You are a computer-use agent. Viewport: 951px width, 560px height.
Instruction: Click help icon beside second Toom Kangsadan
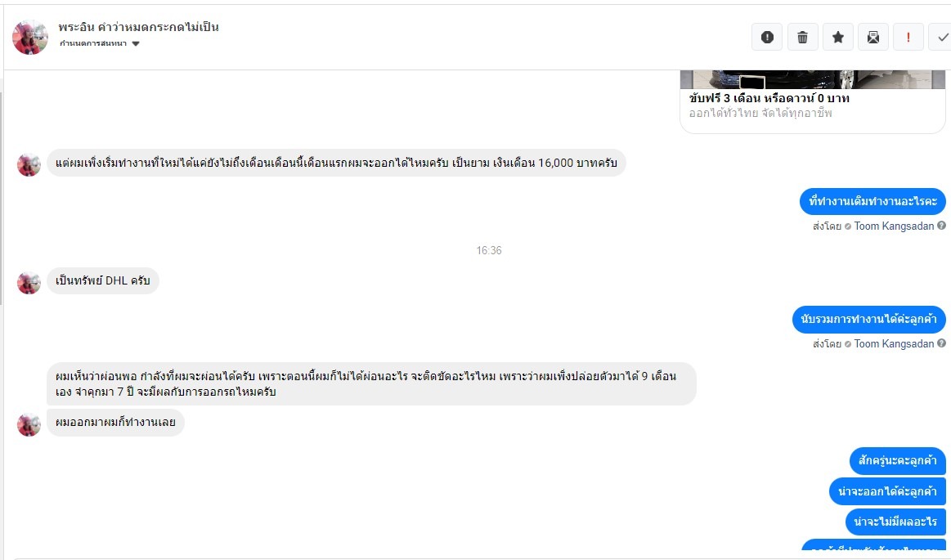[x=941, y=343]
